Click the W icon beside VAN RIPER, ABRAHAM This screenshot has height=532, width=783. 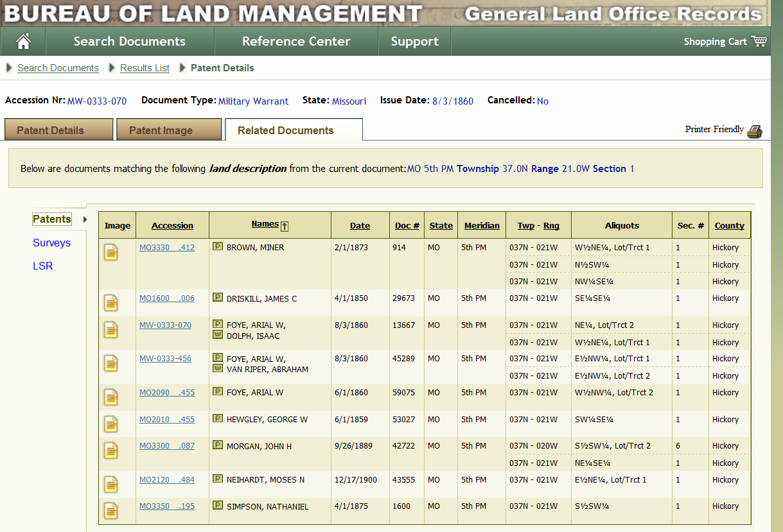click(218, 368)
